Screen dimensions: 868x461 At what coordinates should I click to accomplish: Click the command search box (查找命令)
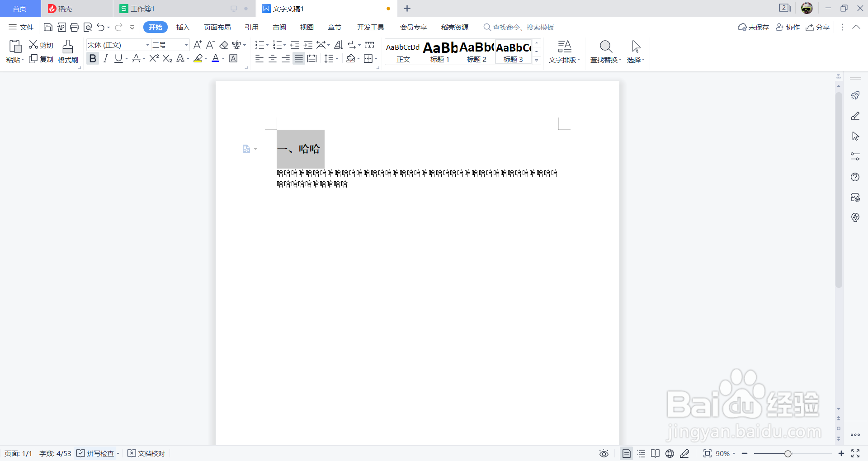point(519,27)
